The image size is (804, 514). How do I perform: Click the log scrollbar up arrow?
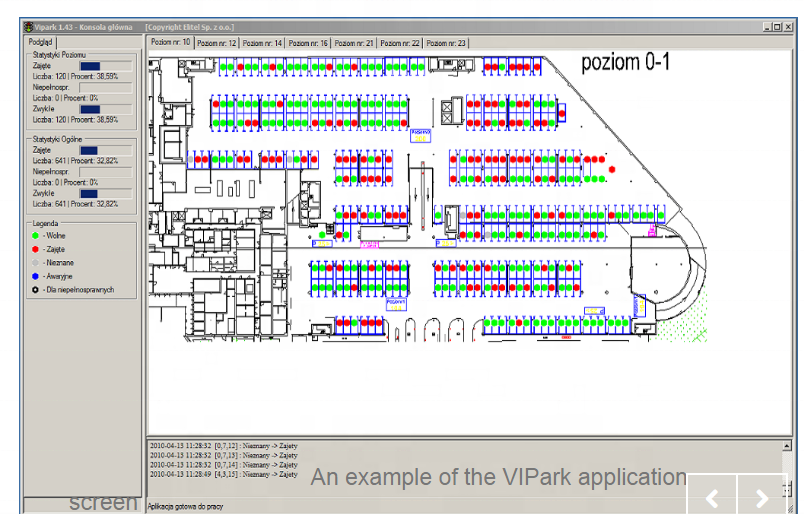coord(787,446)
